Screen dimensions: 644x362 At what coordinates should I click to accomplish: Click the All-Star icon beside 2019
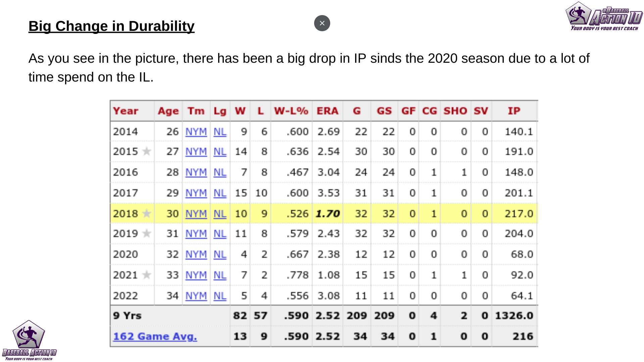147,234
